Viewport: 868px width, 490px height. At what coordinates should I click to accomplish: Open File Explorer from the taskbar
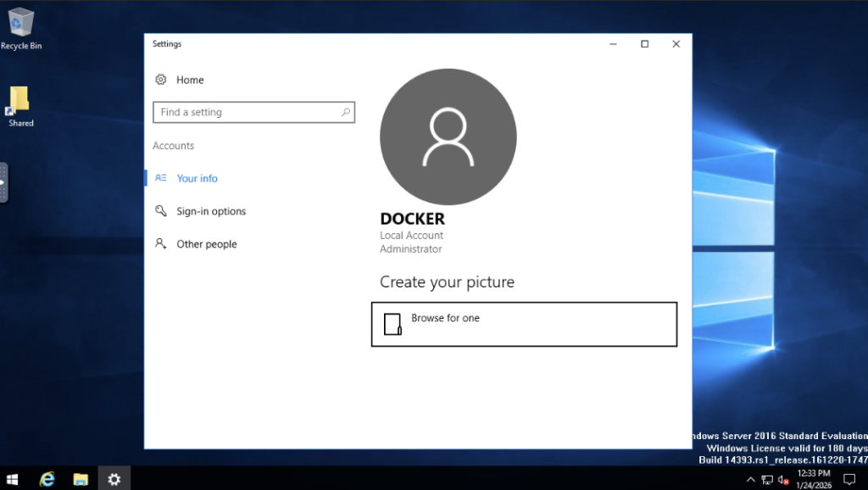(x=81, y=479)
